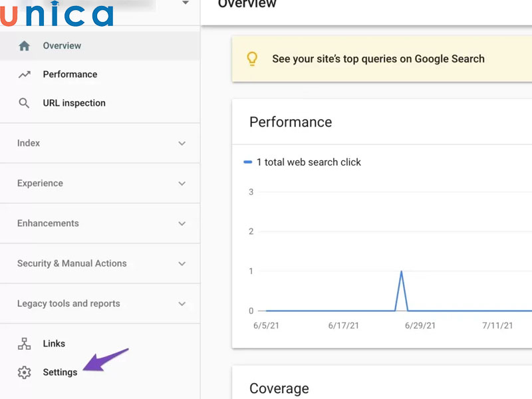The width and height of the screenshot is (532, 399).
Task: Click the Links network icon
Action: [25, 344]
